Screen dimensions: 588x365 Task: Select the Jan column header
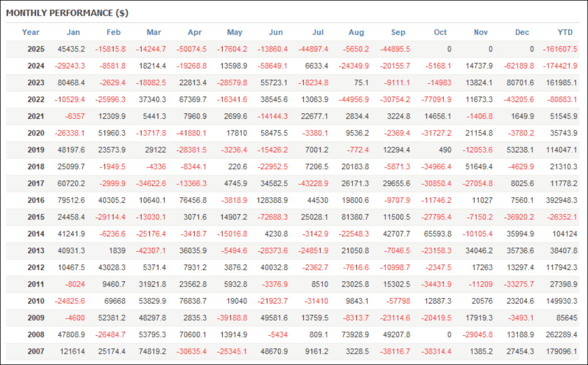click(x=73, y=32)
